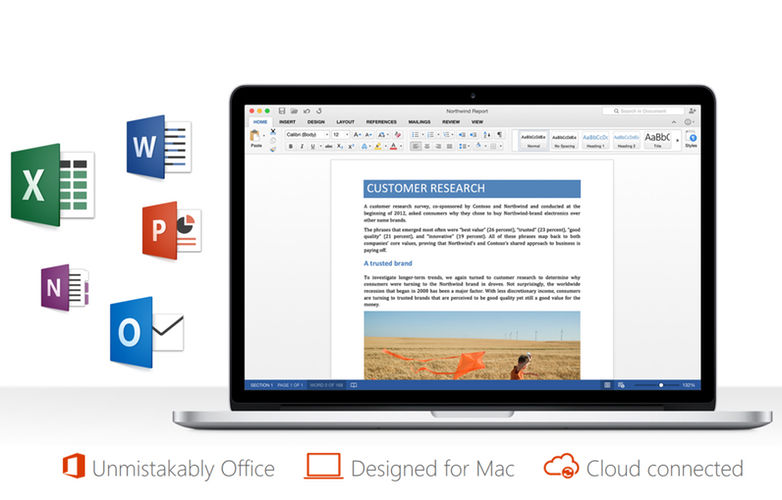Click the Save icon in the title bar
The image size is (782, 500).
pos(282,111)
